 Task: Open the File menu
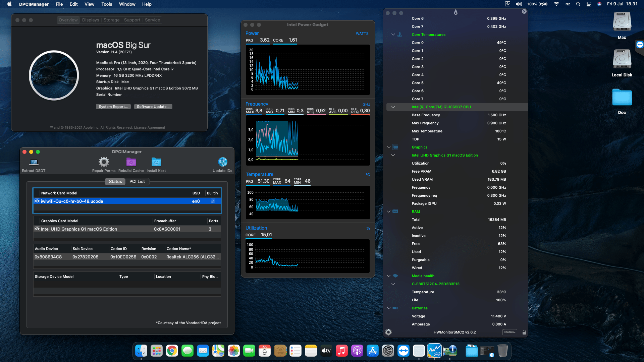coord(59,4)
